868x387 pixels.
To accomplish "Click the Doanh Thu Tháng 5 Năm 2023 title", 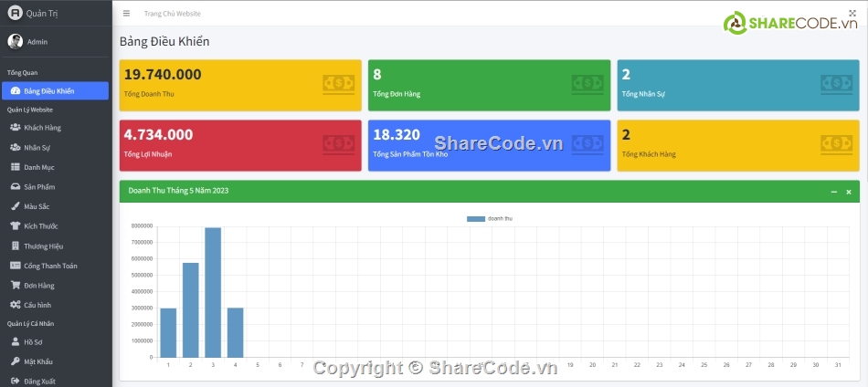I will tap(178, 191).
